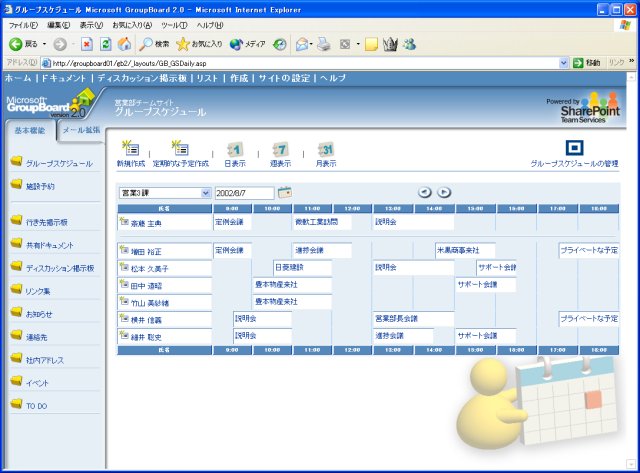Switch to 週表示 week view
This screenshot has height=473, width=640.
pos(280,149)
